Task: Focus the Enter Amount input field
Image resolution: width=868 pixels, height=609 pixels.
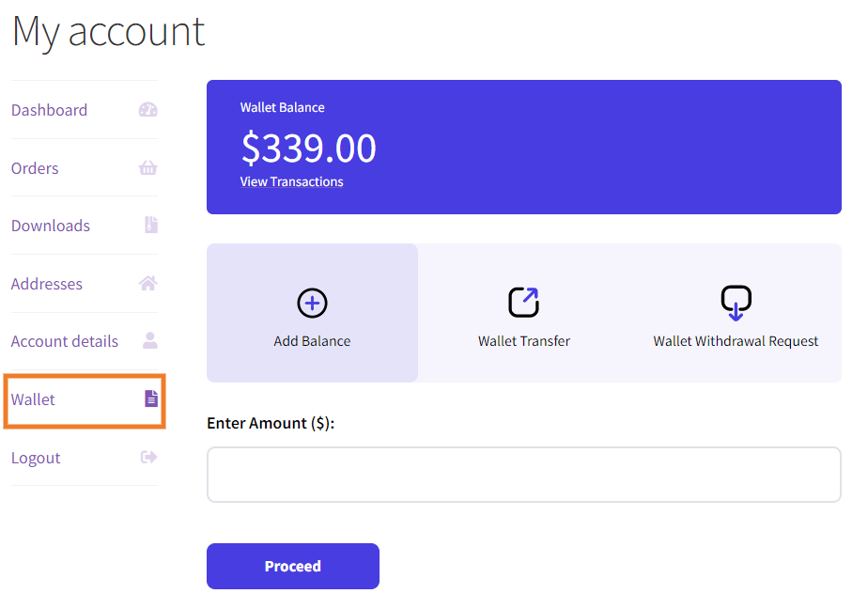Action: pos(523,475)
